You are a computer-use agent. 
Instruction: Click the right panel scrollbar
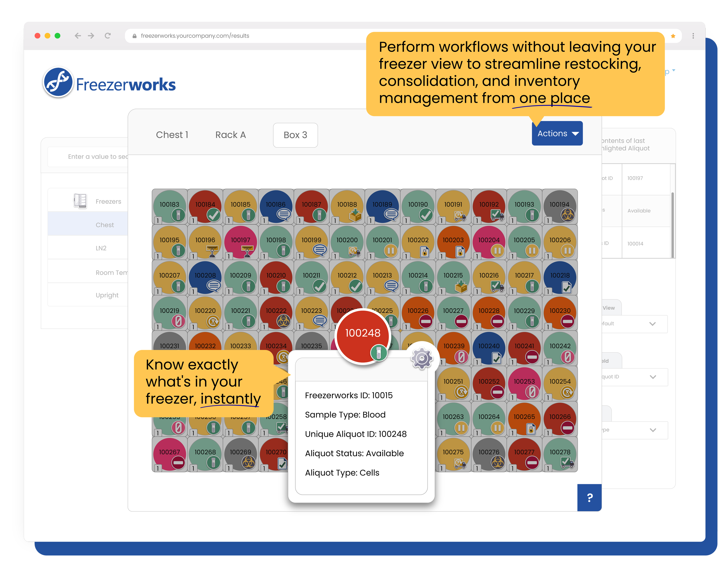tap(672, 225)
